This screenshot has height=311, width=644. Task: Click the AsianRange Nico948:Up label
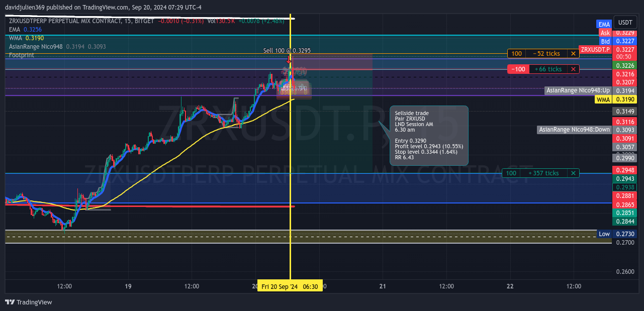pyautogui.click(x=578, y=90)
